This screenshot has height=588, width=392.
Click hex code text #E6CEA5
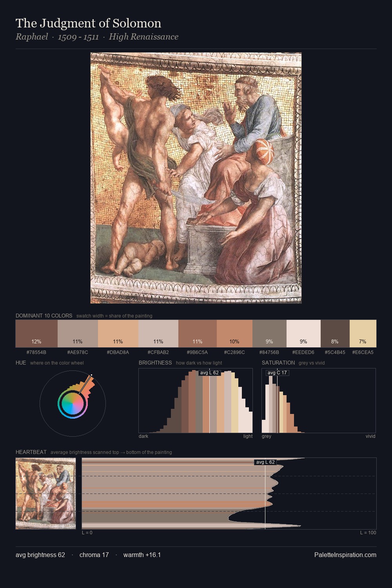coord(363,352)
